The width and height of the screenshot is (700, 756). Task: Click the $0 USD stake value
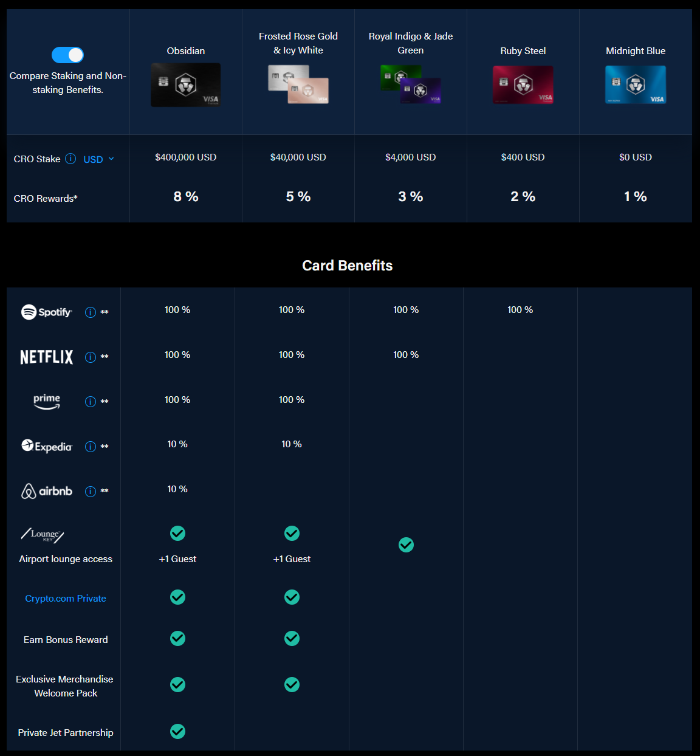click(x=636, y=157)
